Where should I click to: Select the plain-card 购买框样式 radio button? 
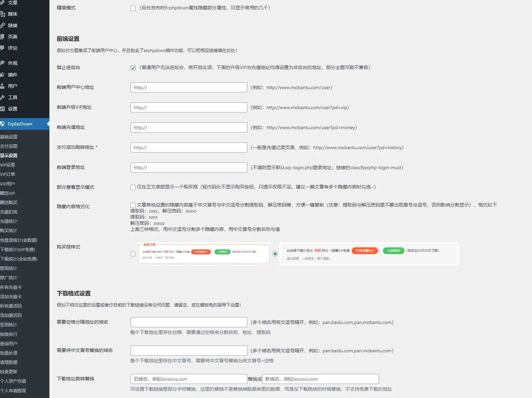tap(275, 254)
